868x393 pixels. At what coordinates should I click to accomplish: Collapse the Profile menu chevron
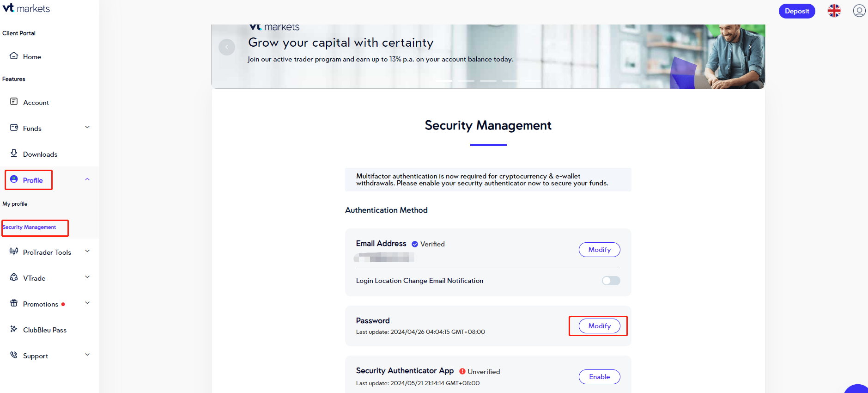[87, 179]
